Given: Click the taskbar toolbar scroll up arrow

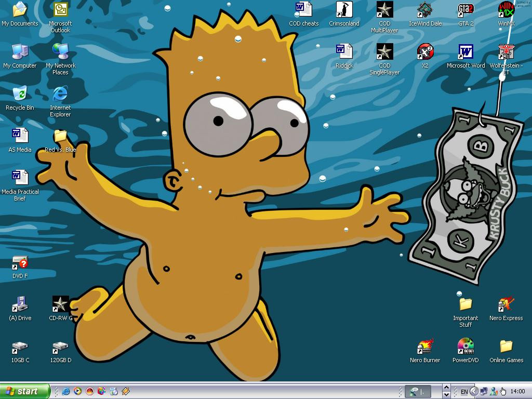Looking at the screenshot, I should click(446, 388).
